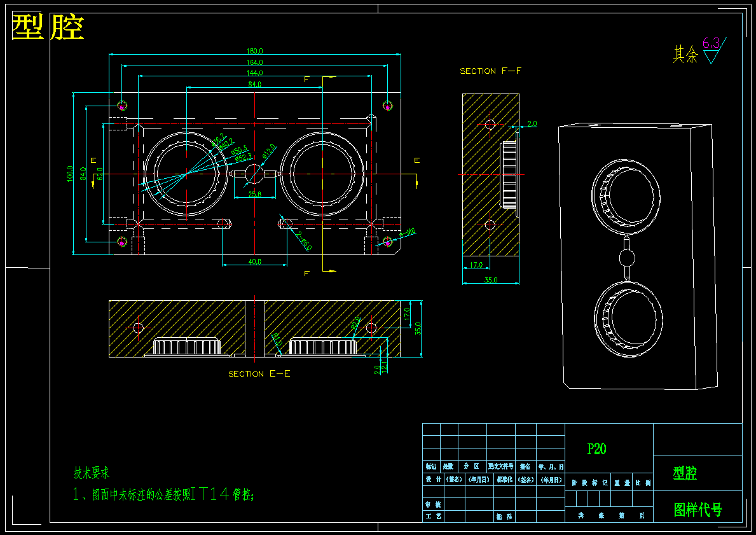Select the 144.0 horizontal dimension text
The height and width of the screenshot is (535, 756).
point(254,73)
